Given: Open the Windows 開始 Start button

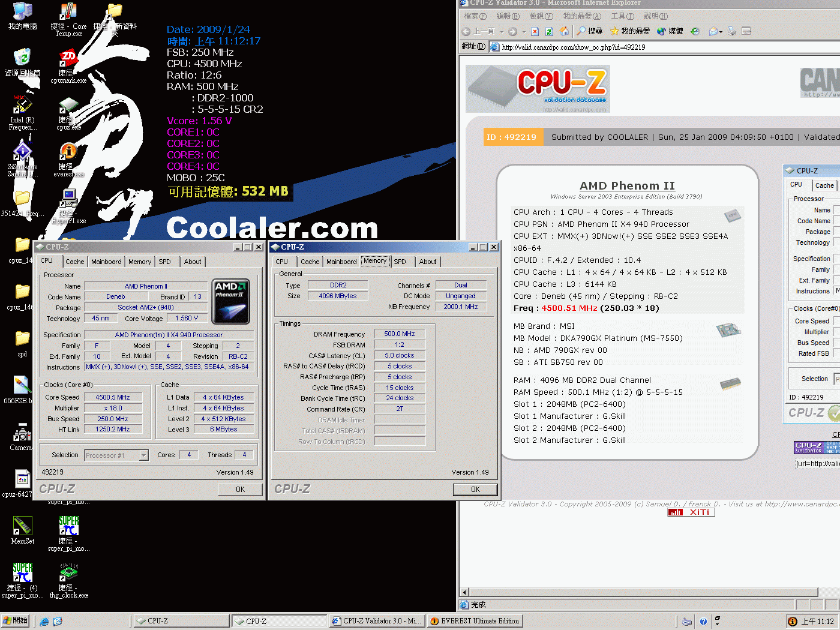Looking at the screenshot, I should coord(16,621).
